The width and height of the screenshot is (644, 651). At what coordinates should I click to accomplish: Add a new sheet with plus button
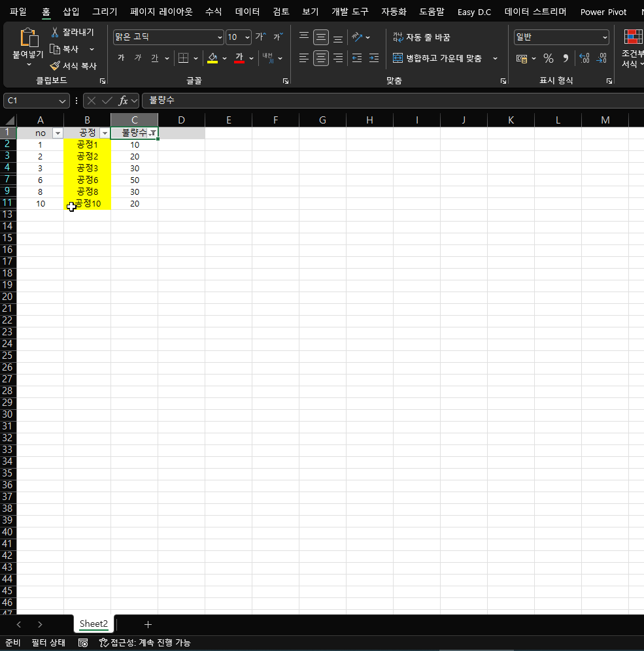[x=148, y=624]
